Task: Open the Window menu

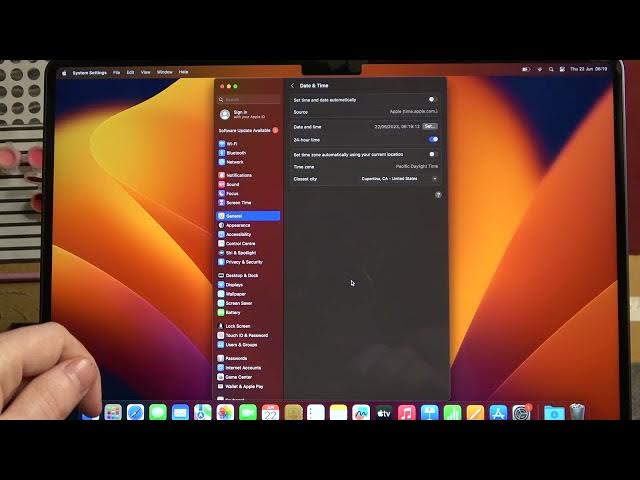Action: point(164,72)
